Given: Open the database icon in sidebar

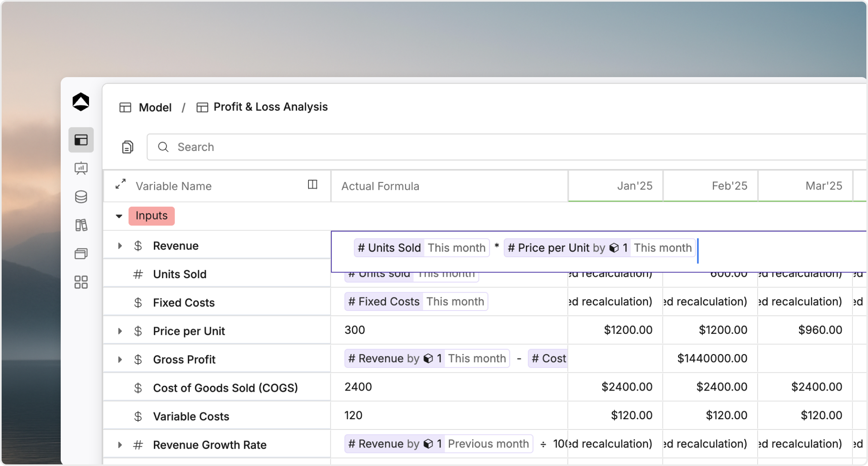Looking at the screenshot, I should [81, 197].
